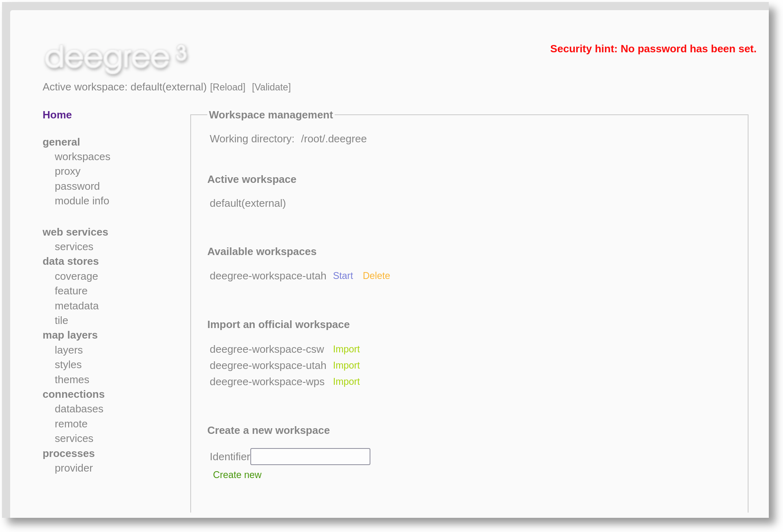
Task: Open the workspaces menu entry
Action: tap(82, 157)
